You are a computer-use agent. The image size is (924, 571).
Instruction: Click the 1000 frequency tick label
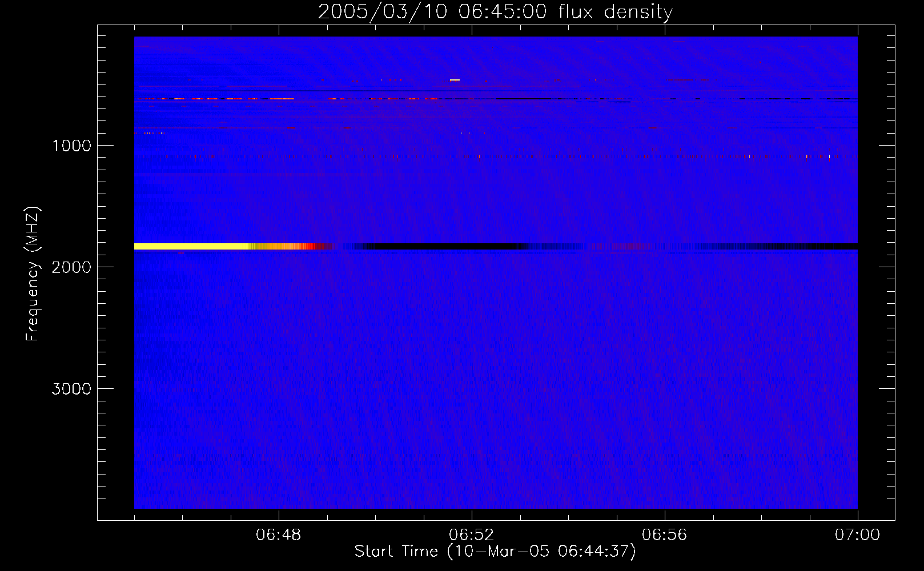click(x=71, y=146)
